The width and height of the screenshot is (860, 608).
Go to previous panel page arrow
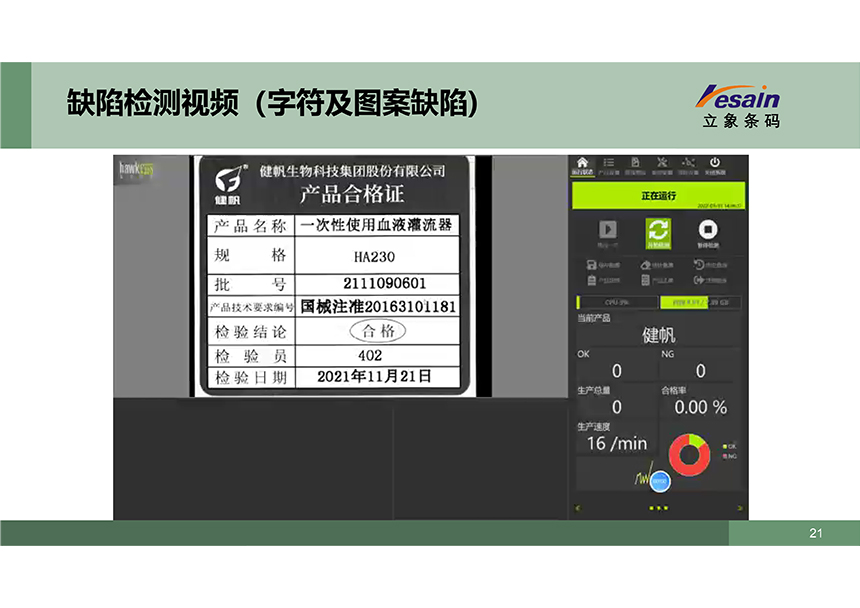click(x=577, y=508)
